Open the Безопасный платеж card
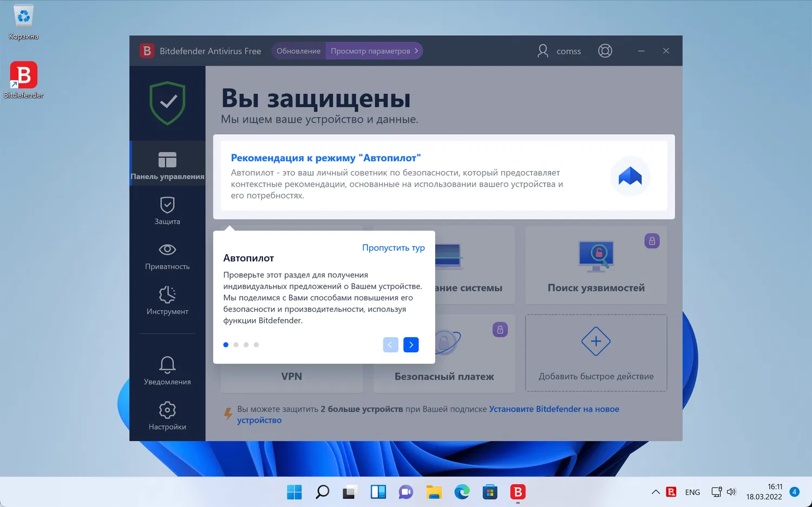This screenshot has height=507, width=812. coord(444,354)
